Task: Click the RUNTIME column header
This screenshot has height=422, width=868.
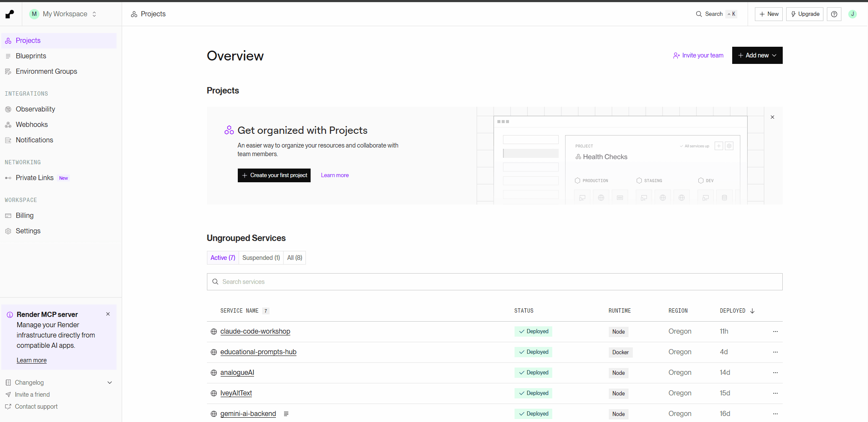Action: pyautogui.click(x=620, y=311)
